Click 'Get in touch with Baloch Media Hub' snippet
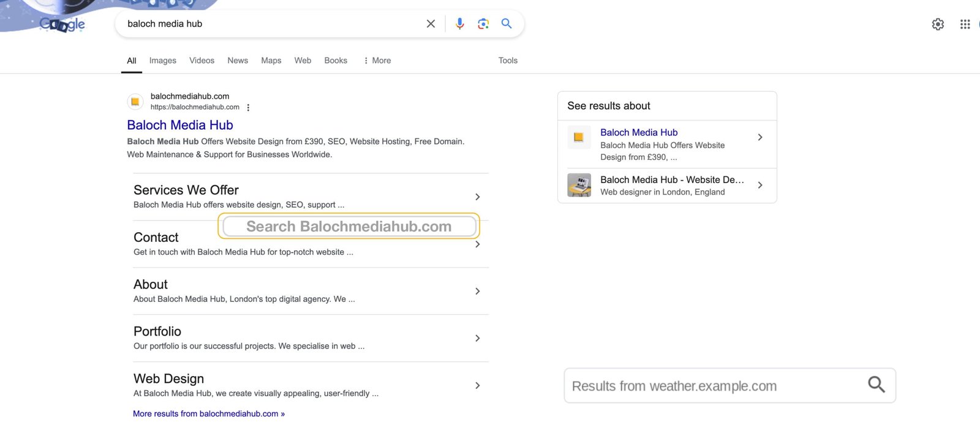This screenshot has width=980, height=444. (243, 252)
